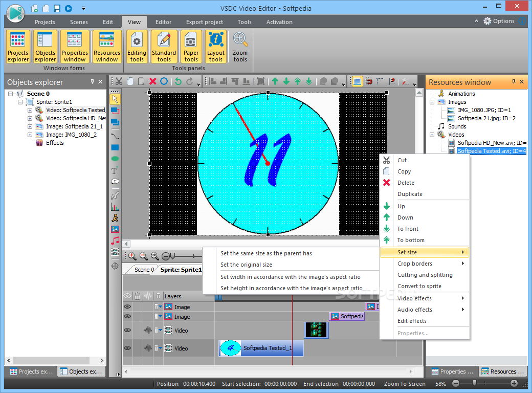Click the Cut scissors icon in editor toolbar
The image size is (532, 393).
click(119, 81)
